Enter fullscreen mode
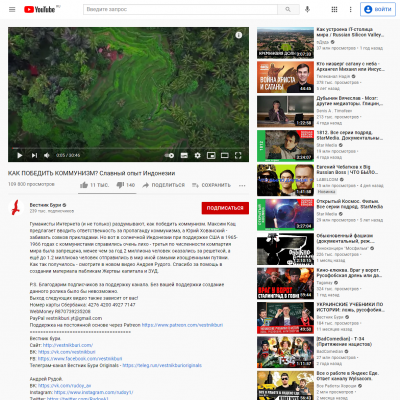 [x=238, y=155]
